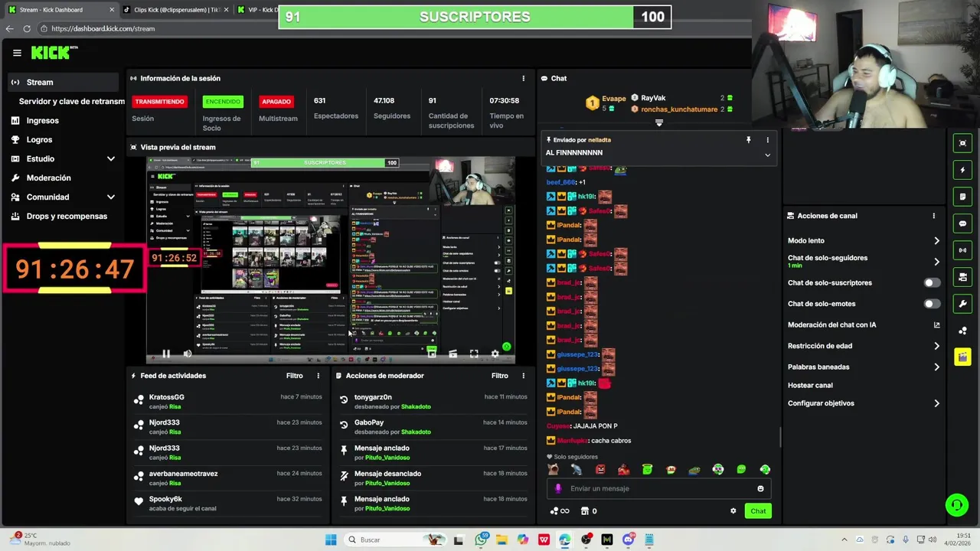Viewport: 980px width, 551px height.
Task: Open Feed de actividades options menu
Action: [x=318, y=376]
